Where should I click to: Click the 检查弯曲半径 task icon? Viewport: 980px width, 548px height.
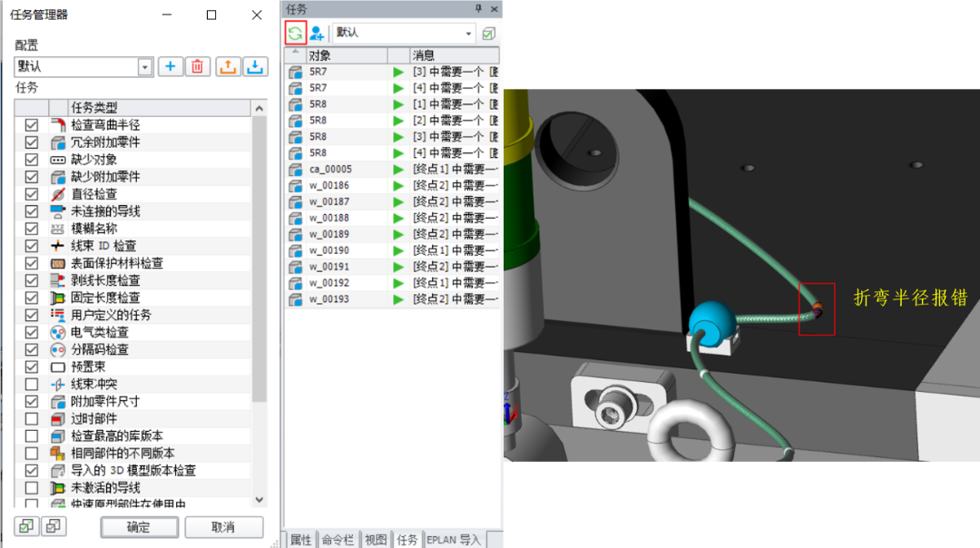[57, 125]
